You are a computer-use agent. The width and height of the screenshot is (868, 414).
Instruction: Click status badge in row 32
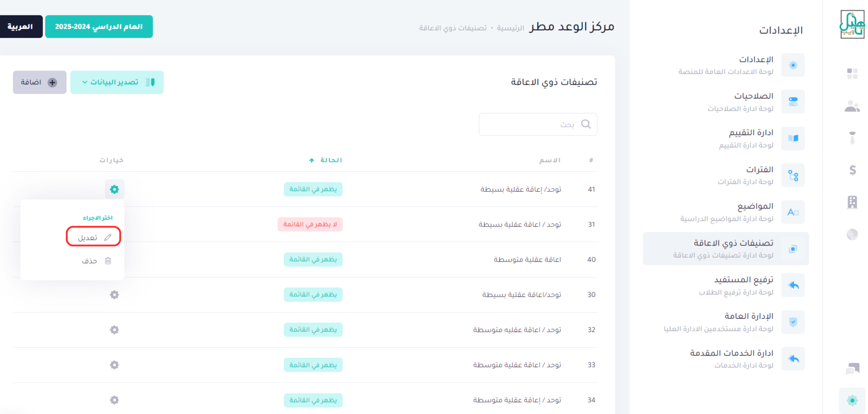[313, 329]
